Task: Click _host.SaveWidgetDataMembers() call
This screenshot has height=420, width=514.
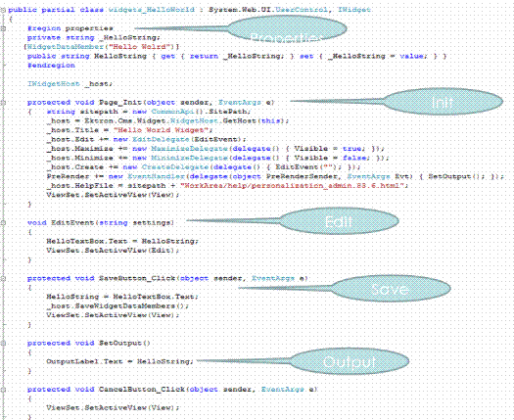Action: pos(118,306)
